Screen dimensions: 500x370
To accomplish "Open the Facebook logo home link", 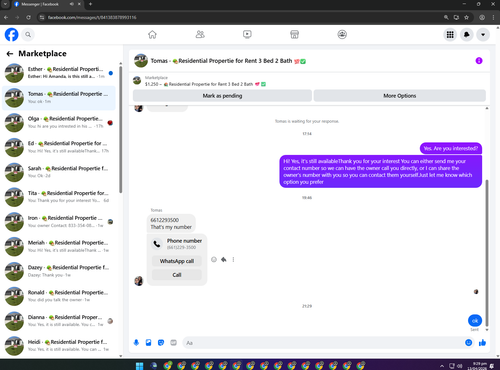I will coord(11,34).
